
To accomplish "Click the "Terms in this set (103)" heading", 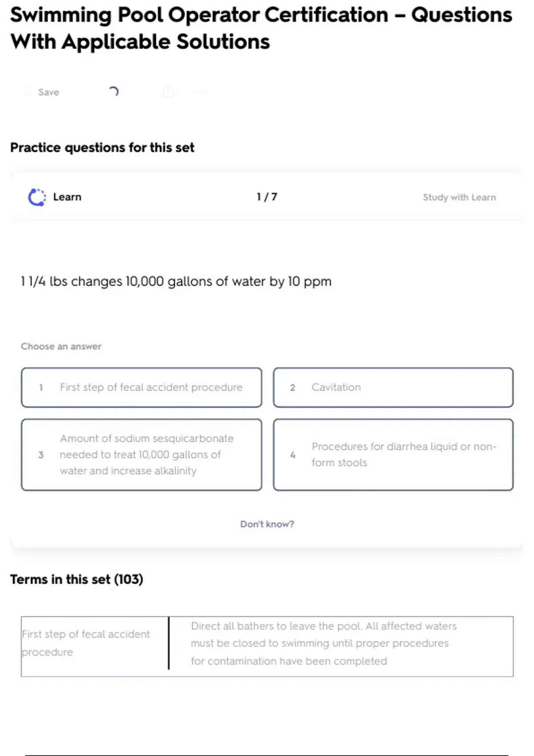I will pos(77,579).
